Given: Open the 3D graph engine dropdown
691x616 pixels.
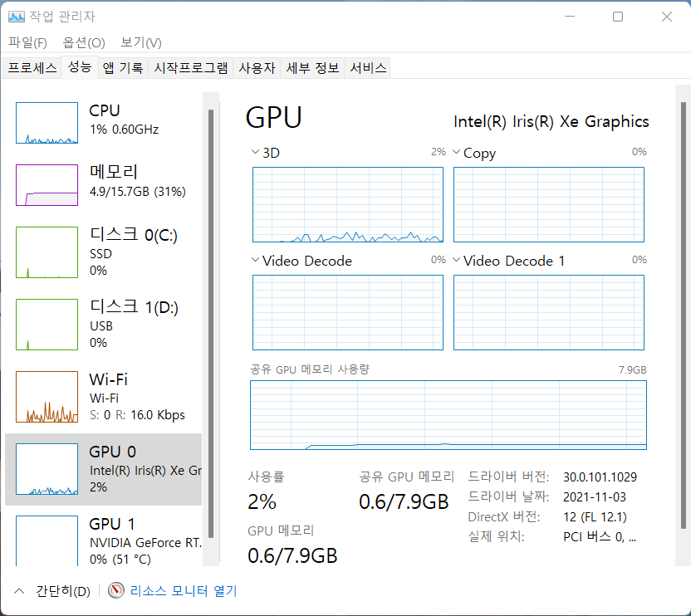Looking at the screenshot, I should (x=255, y=153).
